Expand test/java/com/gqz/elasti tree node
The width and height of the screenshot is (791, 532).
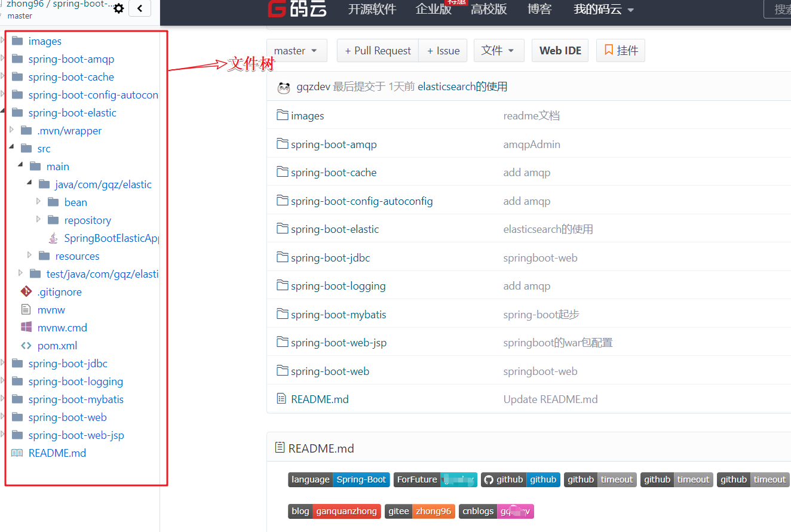(x=20, y=273)
